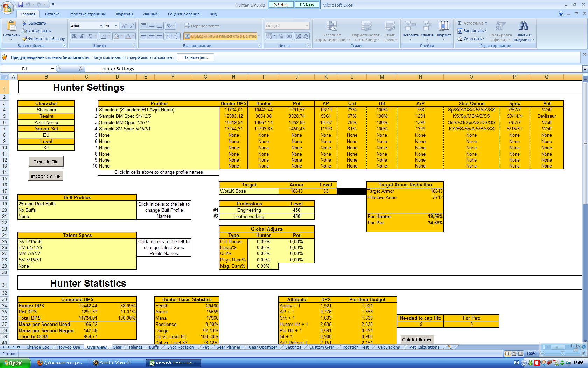This screenshot has height=368, width=588.
Task: Click the Удалить cells icon
Action: [427, 26]
